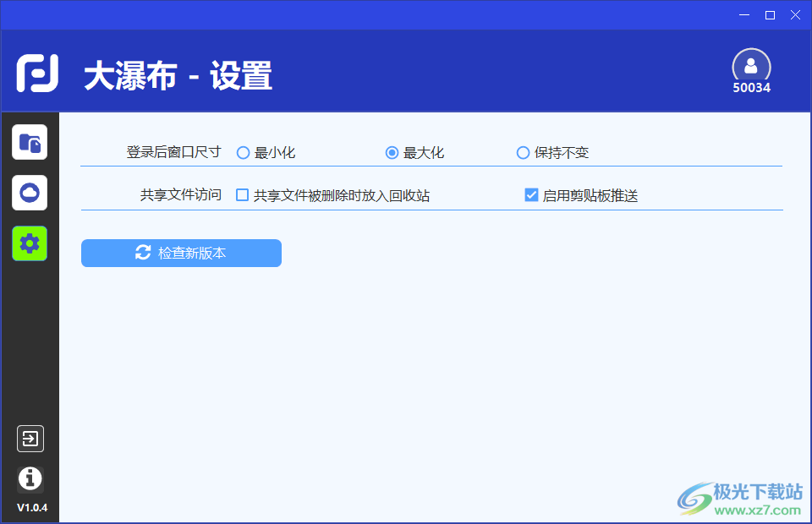Open the file transfer sidebar icon
The width and height of the screenshot is (812, 524).
(30, 142)
